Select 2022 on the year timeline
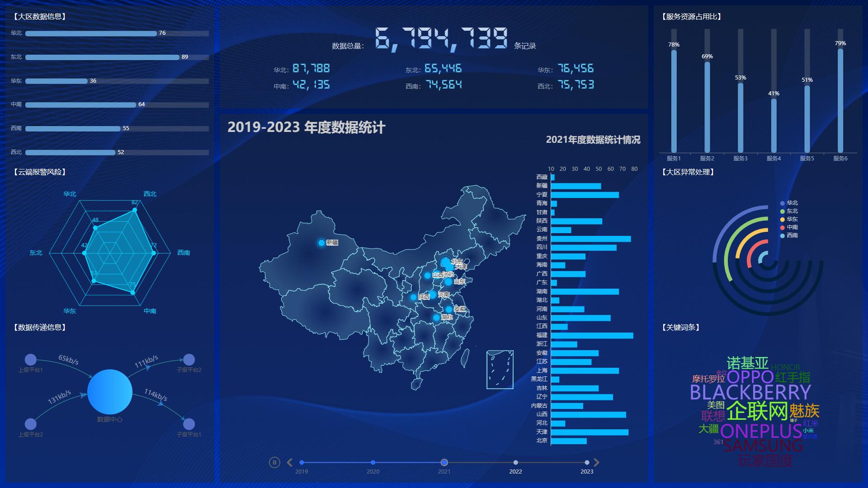The height and width of the screenshot is (488, 868). tap(515, 462)
